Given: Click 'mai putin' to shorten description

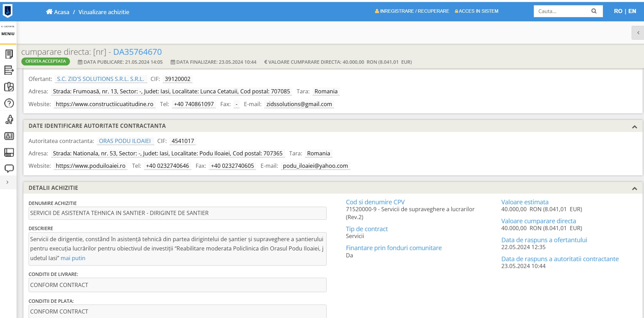Looking at the screenshot, I should click(x=73, y=258).
